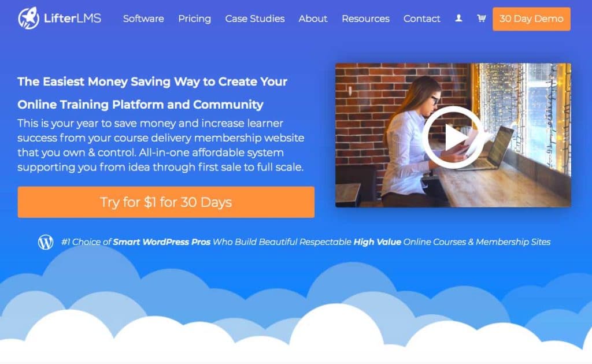The height and width of the screenshot is (364, 592).
Task: Click the LifterLMS rocket logo icon
Action: tap(29, 18)
